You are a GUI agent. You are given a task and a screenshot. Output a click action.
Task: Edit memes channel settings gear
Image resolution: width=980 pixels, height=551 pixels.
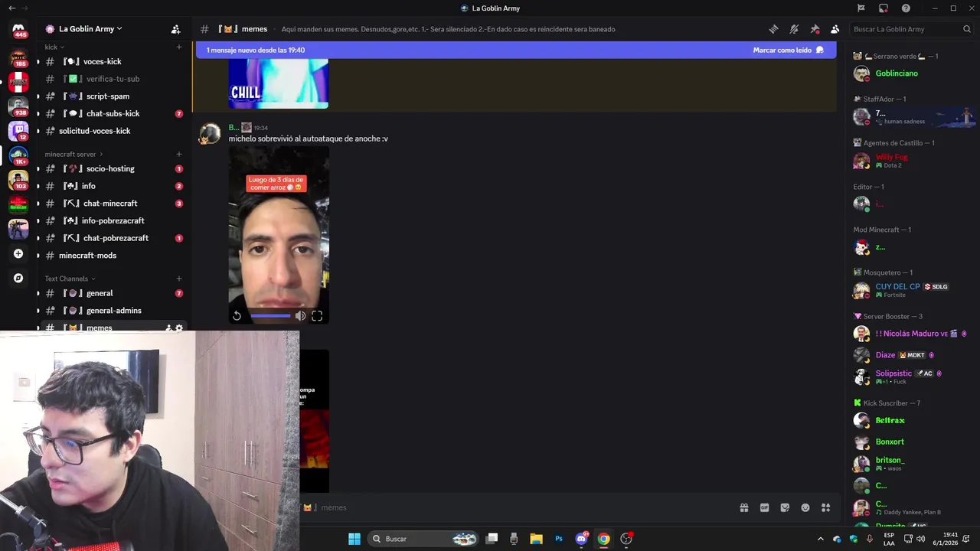pyautogui.click(x=179, y=328)
